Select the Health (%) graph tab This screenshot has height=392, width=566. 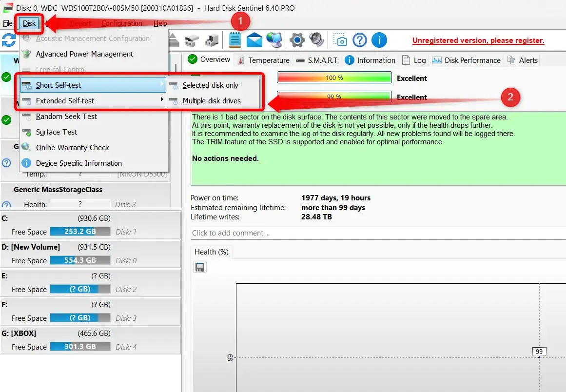[x=212, y=252]
